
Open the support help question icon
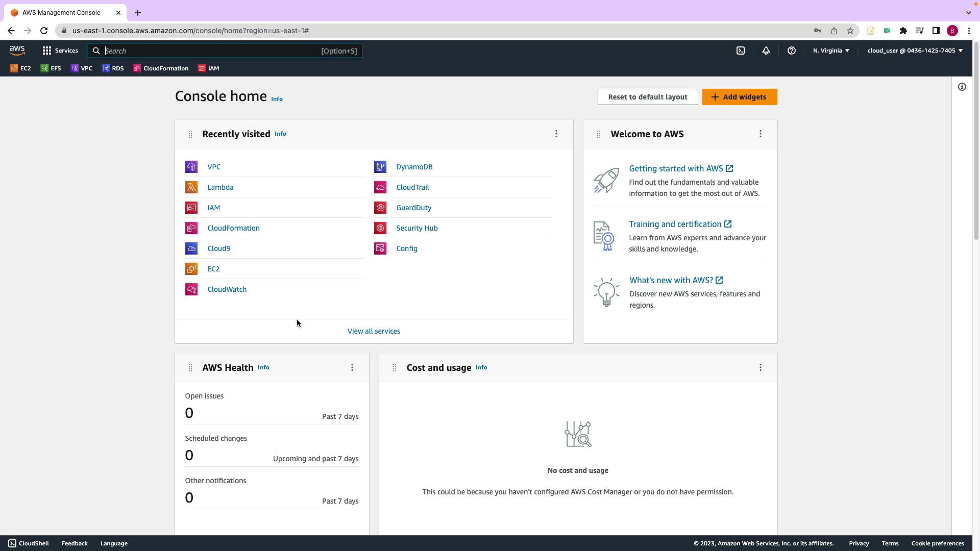(792, 51)
